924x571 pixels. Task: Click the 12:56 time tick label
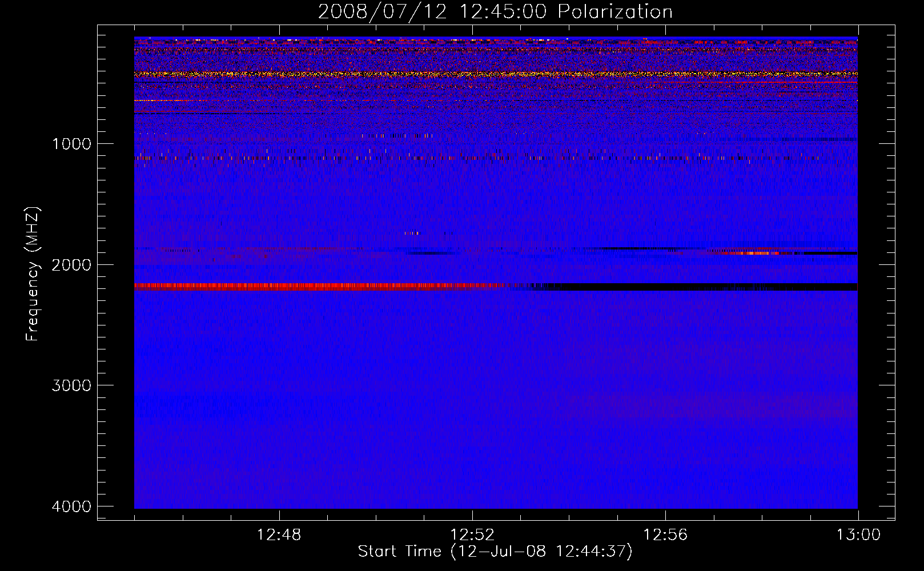coord(665,535)
